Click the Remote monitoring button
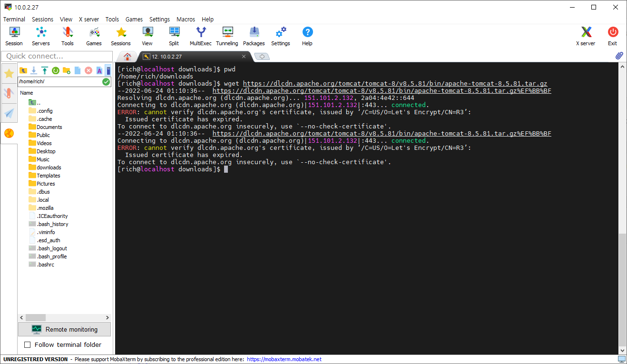 (64, 329)
